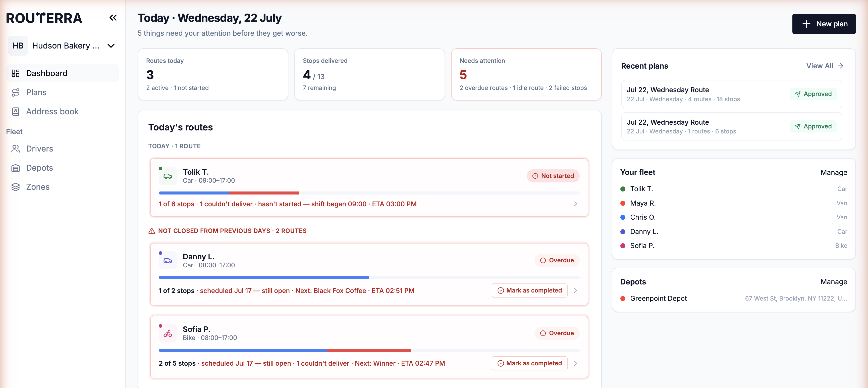Go to the Dashboard menu item
The image size is (868, 388).
(x=62, y=73)
